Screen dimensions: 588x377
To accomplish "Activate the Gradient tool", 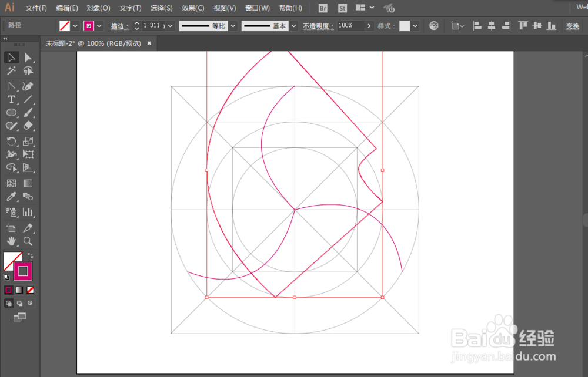I will tap(28, 183).
